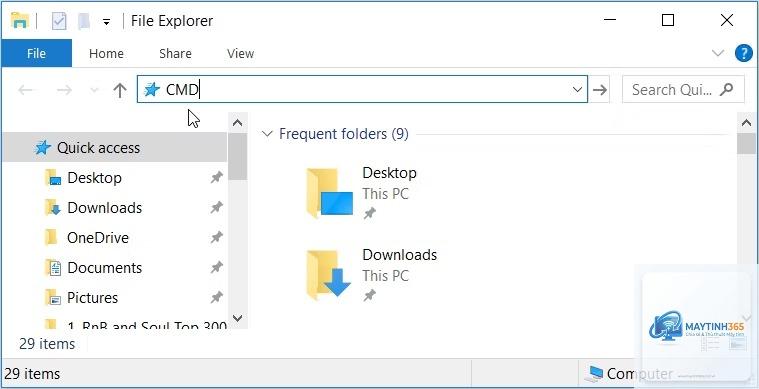Image resolution: width=759 pixels, height=389 pixels.
Task: Select OneDrive in the navigation pane
Action: 98,238
